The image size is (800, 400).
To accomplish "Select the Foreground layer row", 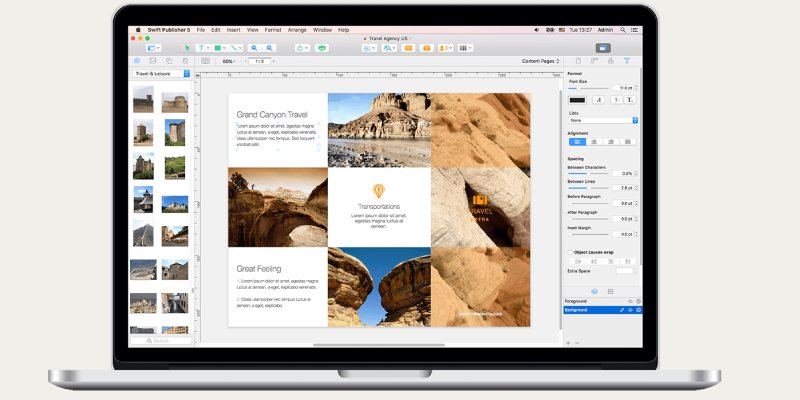I will [x=603, y=302].
